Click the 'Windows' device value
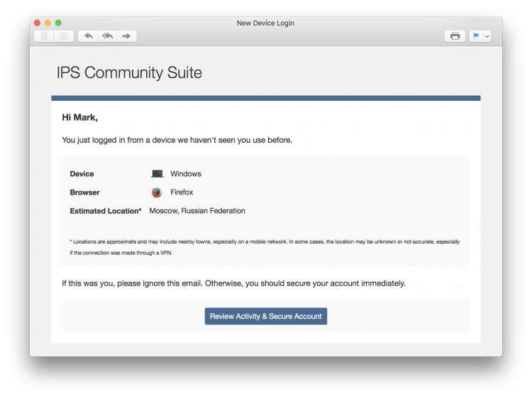The width and height of the screenshot is (532, 399). coord(186,174)
